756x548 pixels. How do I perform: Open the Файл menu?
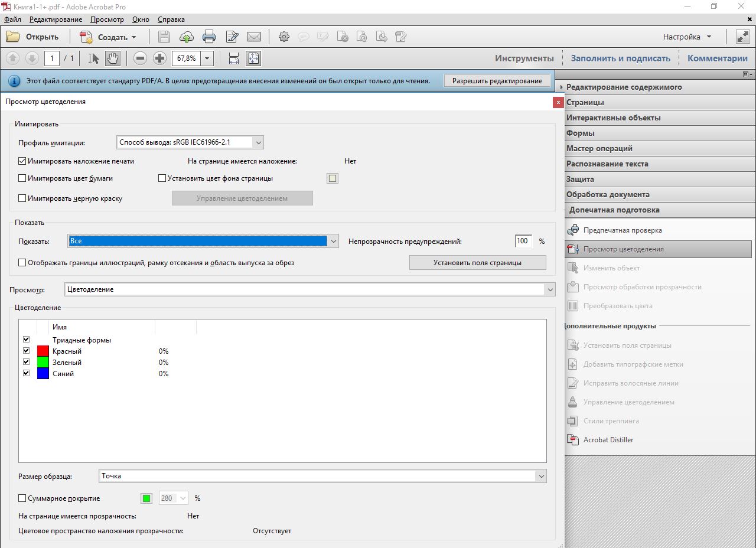click(x=12, y=19)
